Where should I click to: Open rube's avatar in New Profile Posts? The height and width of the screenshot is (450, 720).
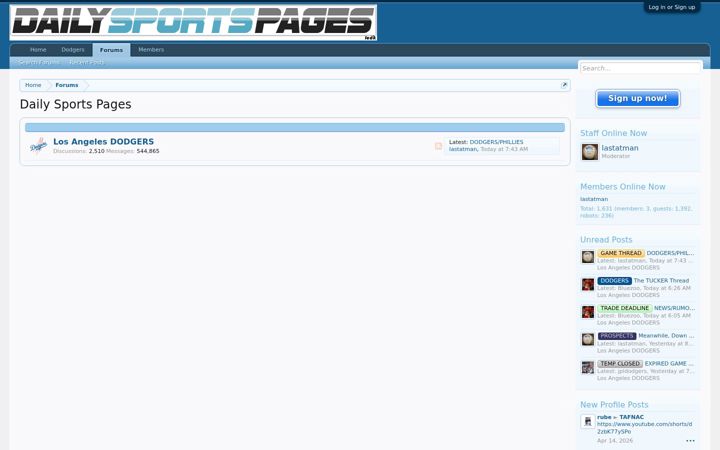click(588, 421)
